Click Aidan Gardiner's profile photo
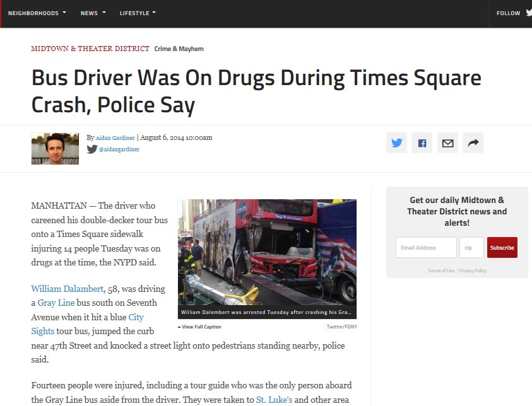The height and width of the screenshot is (406, 532). click(55, 149)
